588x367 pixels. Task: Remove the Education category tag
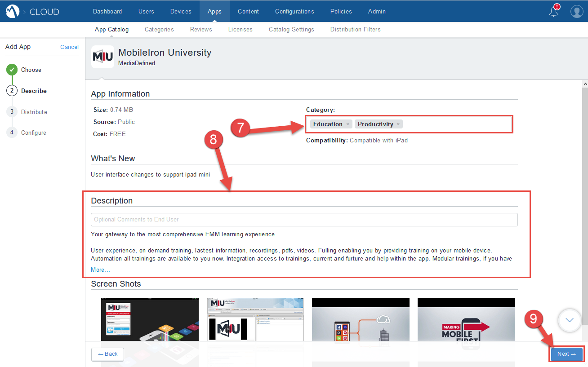point(347,124)
